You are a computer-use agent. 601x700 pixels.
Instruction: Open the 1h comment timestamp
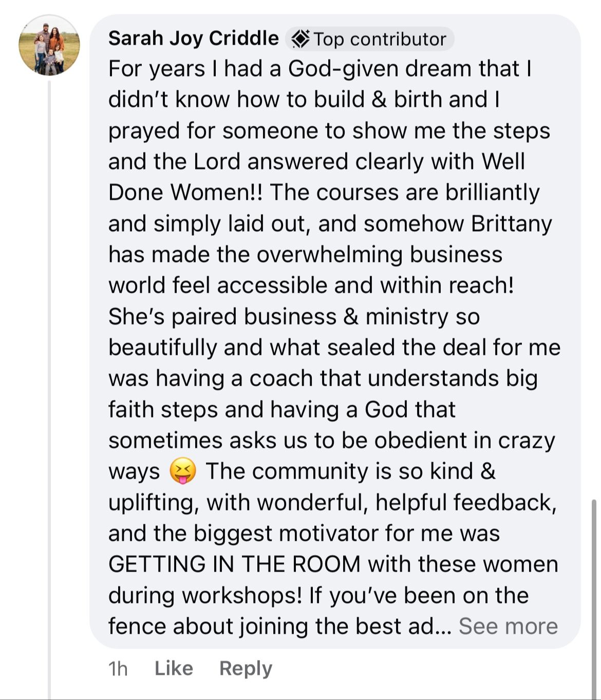point(118,668)
